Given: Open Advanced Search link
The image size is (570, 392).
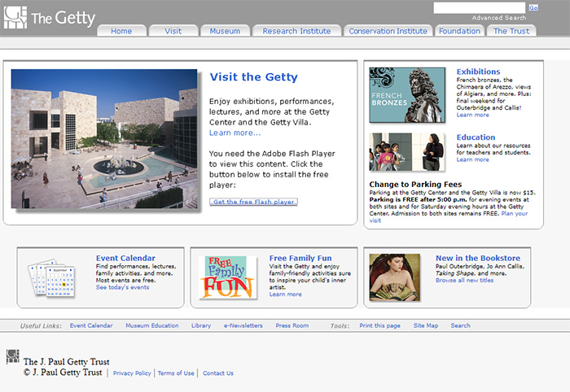Looking at the screenshot, I should [x=498, y=17].
